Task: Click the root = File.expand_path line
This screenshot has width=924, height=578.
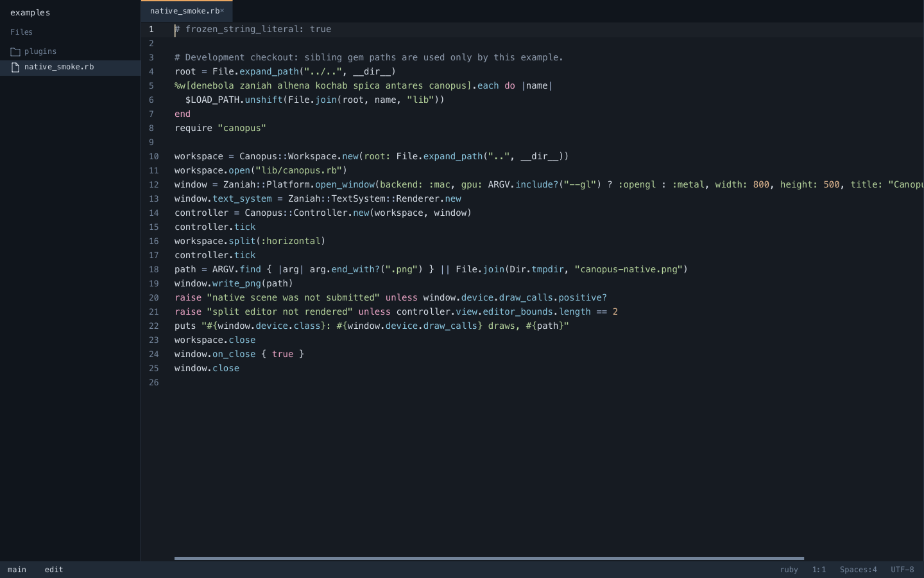Action: pos(285,72)
